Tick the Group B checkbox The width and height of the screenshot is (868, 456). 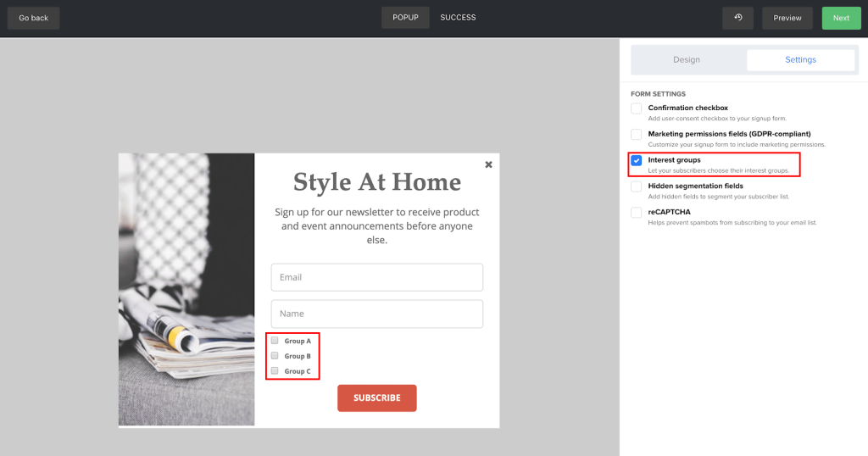tap(275, 356)
